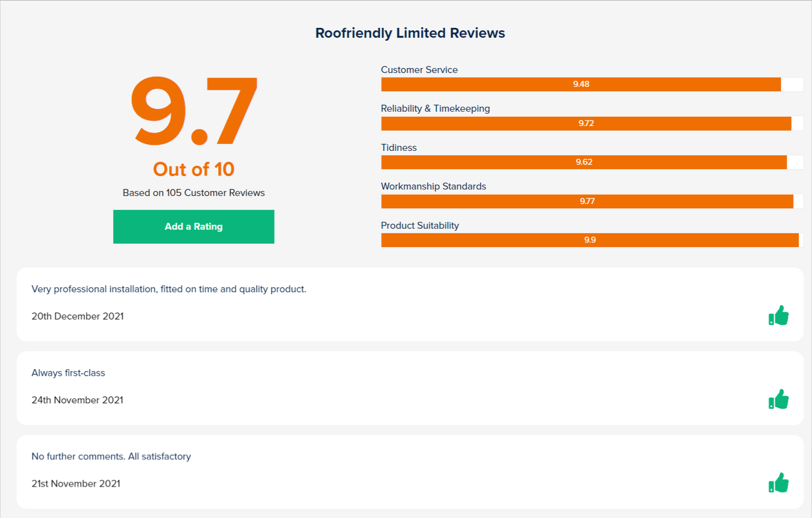Click the 'No further comments' review text
The width and height of the screenshot is (812, 518).
click(x=111, y=457)
